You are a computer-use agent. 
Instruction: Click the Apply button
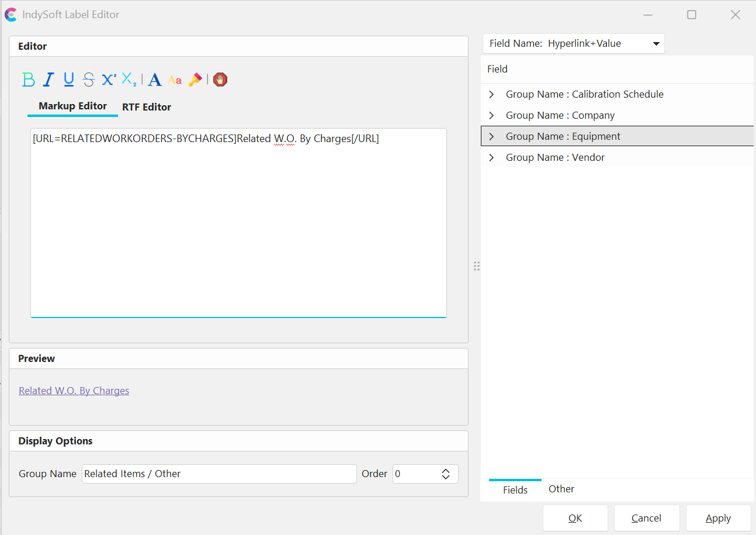(718, 518)
